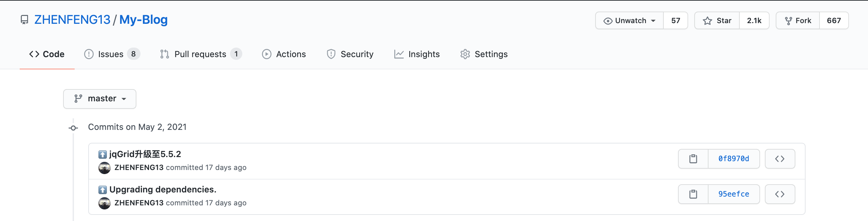Open the Issues tab

coord(112,54)
